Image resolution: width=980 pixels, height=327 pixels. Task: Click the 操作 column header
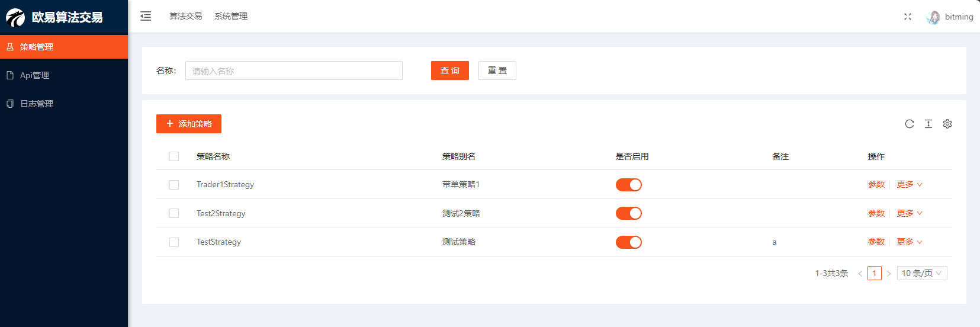click(876, 156)
